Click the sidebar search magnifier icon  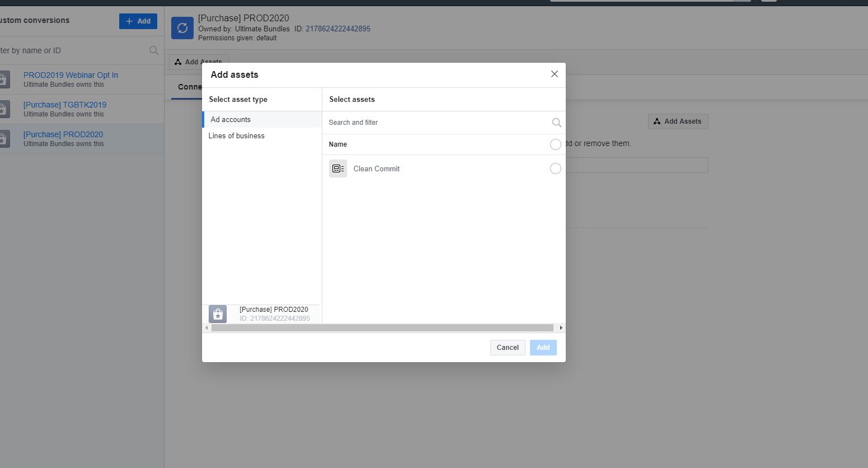coord(154,50)
